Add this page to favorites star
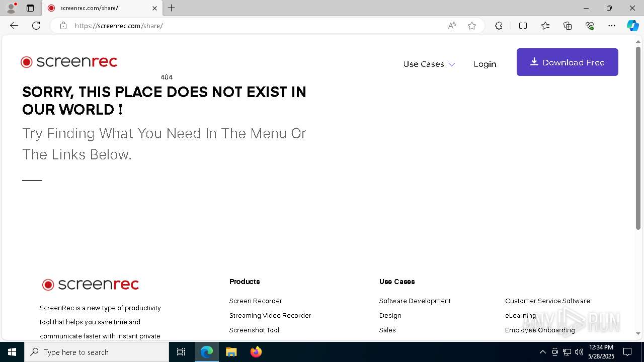This screenshot has width=644, height=362. coord(472,26)
